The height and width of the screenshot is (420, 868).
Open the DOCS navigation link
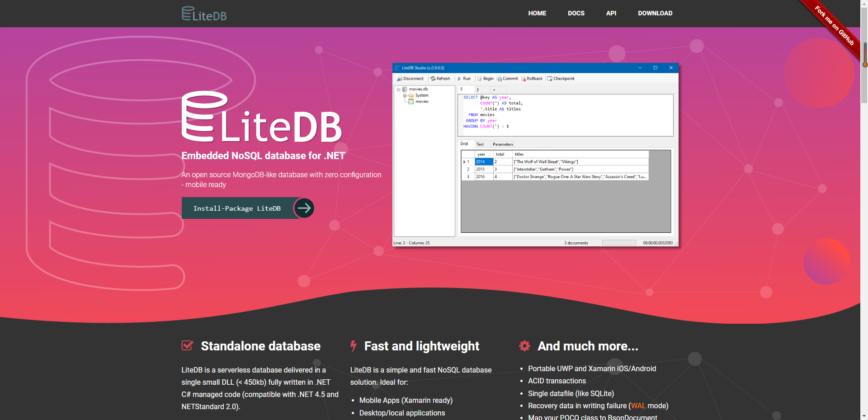pyautogui.click(x=576, y=13)
